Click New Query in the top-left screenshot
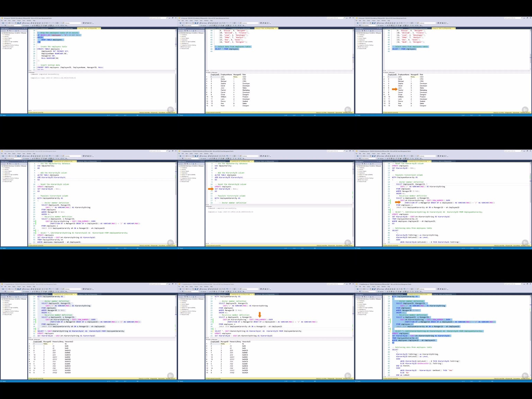Viewport: 532px width, 399px height. coord(26,23)
